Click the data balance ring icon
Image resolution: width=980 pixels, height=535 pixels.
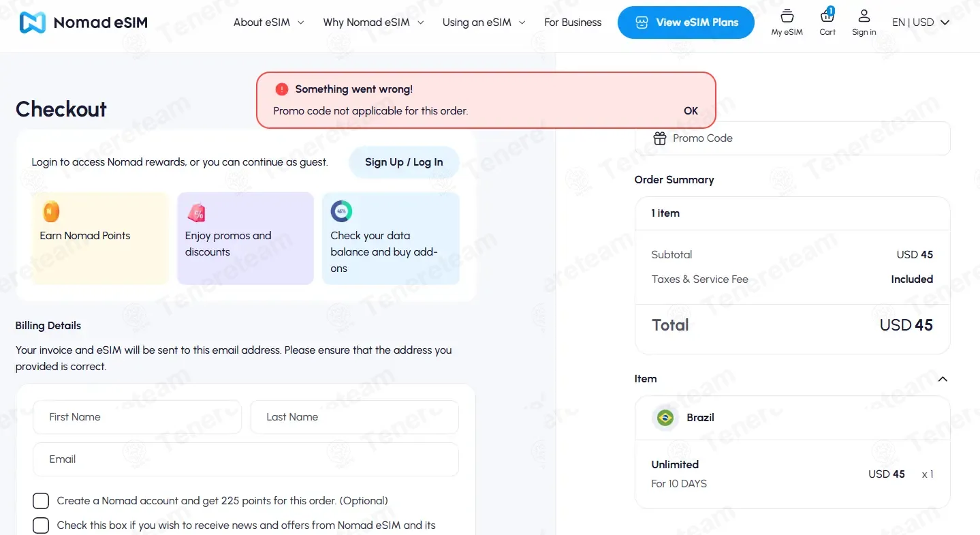(x=341, y=211)
